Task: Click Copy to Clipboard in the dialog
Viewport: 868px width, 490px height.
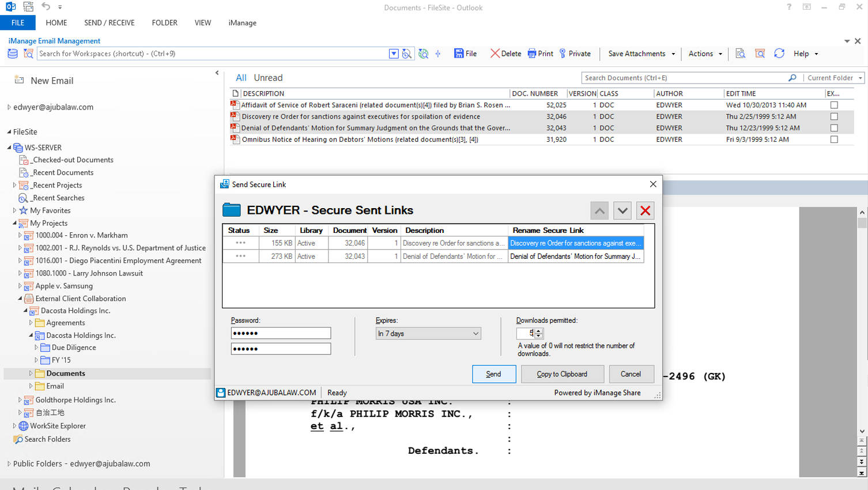Action: [562, 374]
